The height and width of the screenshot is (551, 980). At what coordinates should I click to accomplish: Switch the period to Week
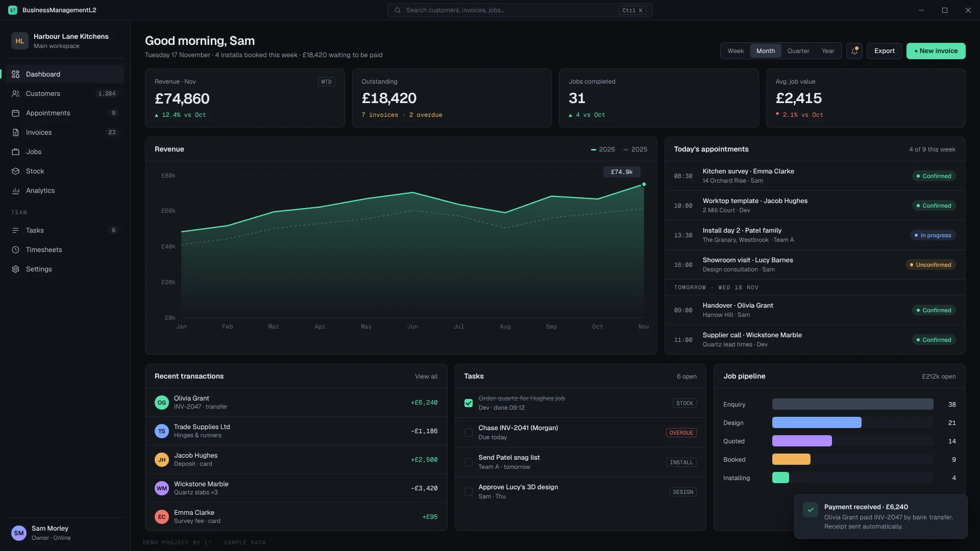[736, 51]
